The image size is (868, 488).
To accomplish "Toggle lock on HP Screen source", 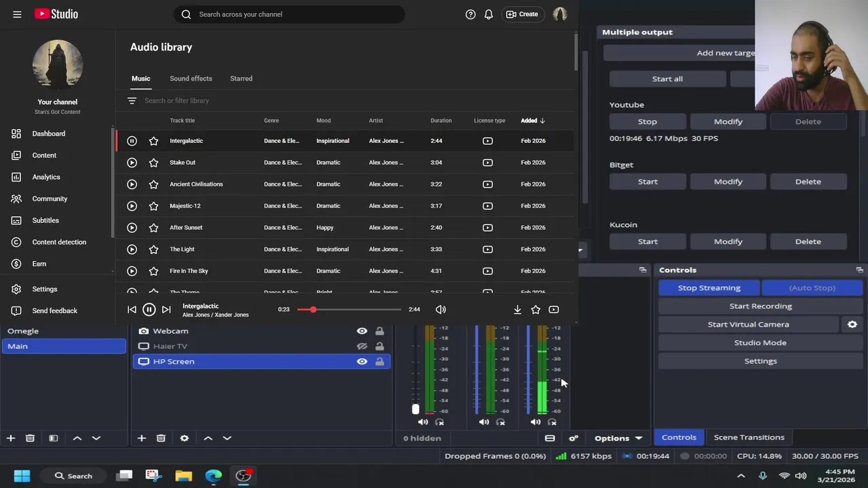I will 380,361.
